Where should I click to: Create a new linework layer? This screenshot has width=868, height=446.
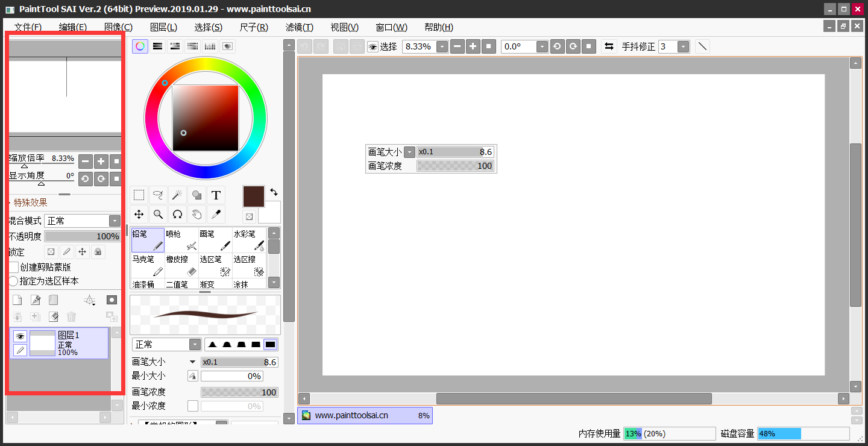click(36, 300)
